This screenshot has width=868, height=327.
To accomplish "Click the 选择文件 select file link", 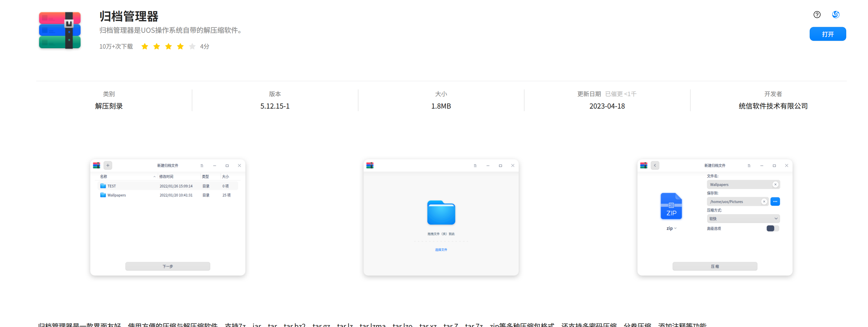I will (441, 250).
